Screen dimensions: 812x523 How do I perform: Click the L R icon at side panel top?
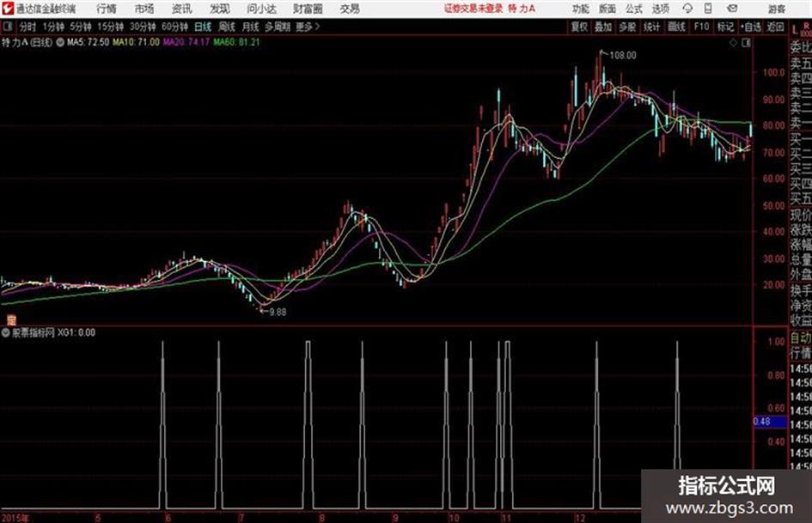point(802,29)
